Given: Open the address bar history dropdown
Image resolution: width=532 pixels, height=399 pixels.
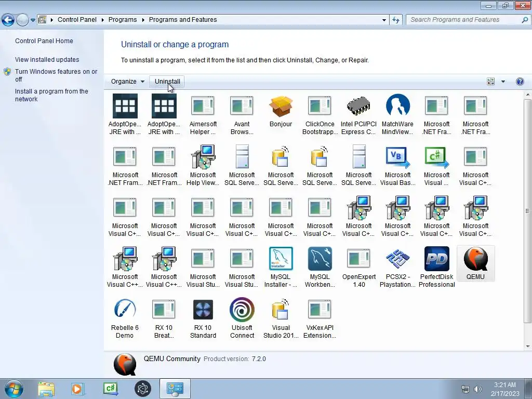Looking at the screenshot, I should pos(384,20).
